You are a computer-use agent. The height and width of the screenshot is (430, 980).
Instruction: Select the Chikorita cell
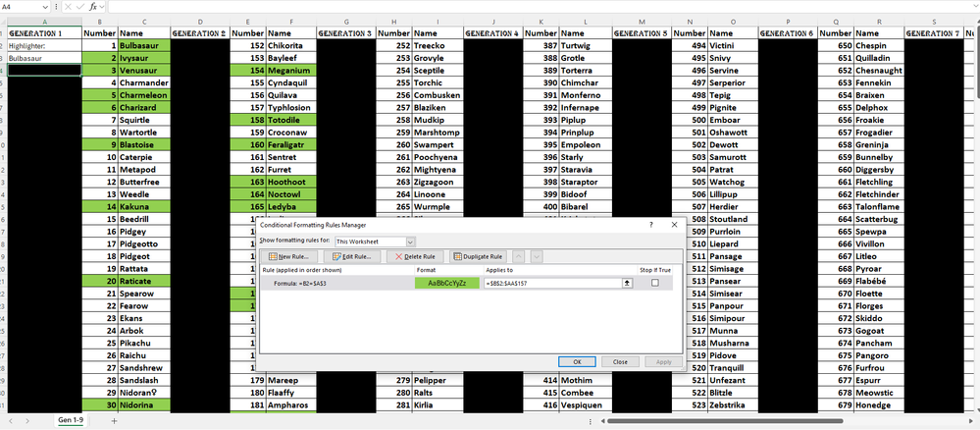pyautogui.click(x=291, y=45)
